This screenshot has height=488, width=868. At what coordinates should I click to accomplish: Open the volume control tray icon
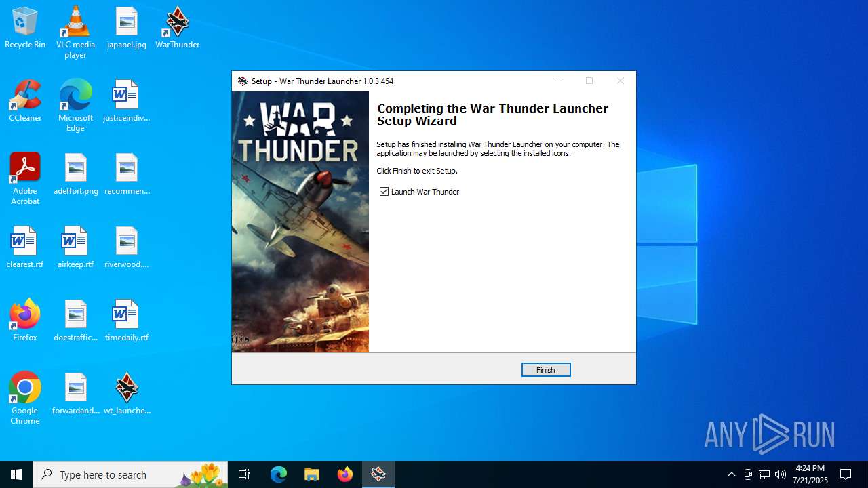click(x=781, y=474)
